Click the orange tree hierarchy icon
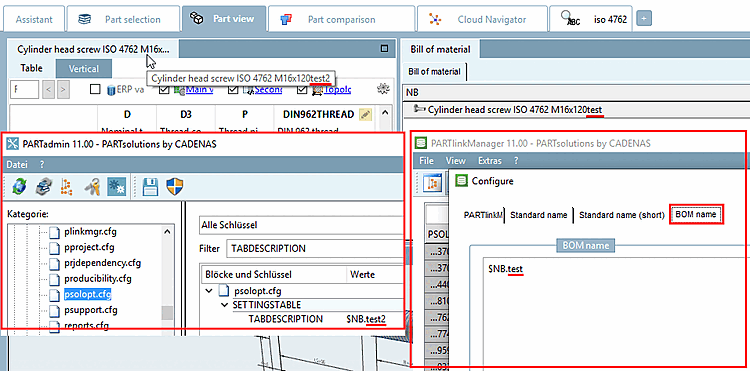 pos(66,186)
